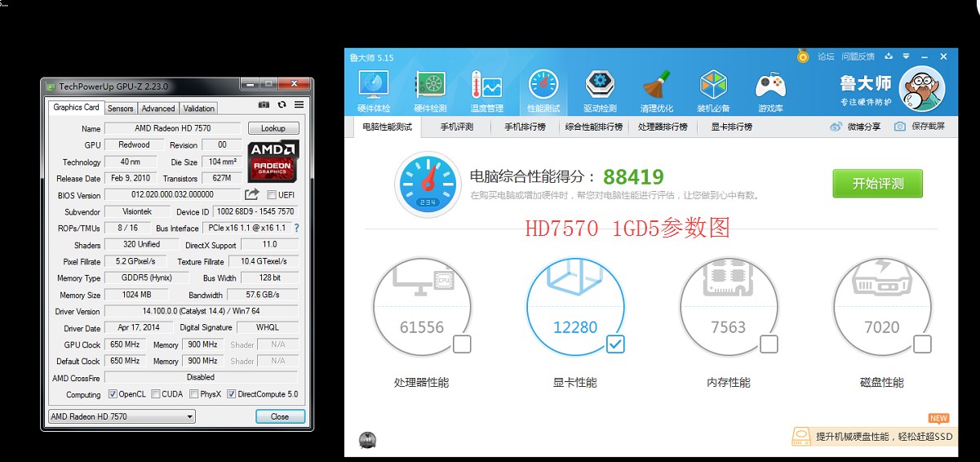Image resolution: width=980 pixels, height=462 pixels.
Task: Toggle the DirectCompute 5.0 checkbox
Action: click(231, 394)
